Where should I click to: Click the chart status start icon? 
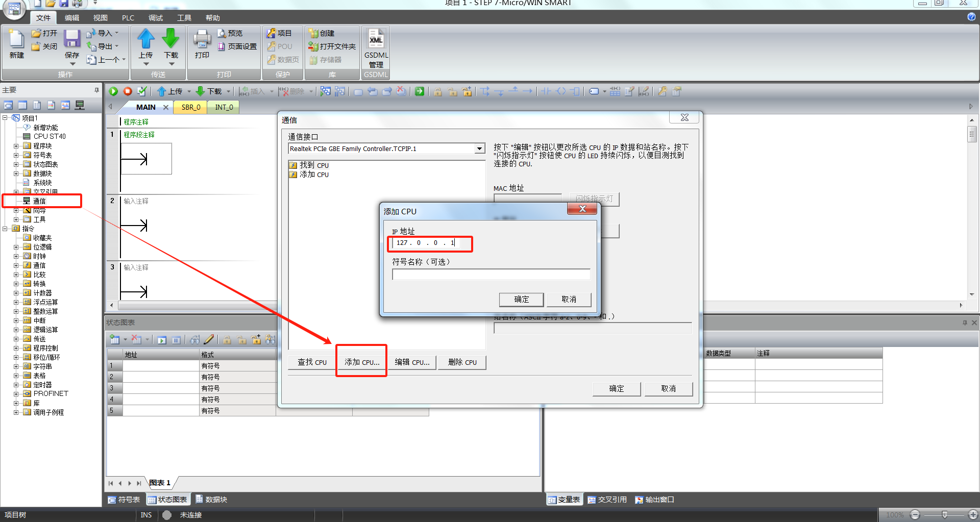[162, 340]
